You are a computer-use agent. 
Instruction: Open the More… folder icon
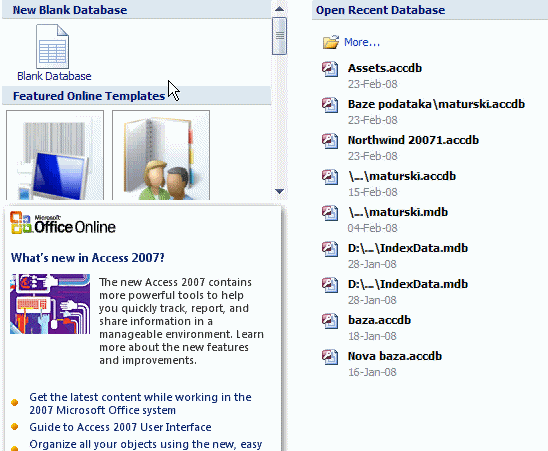tap(331, 42)
